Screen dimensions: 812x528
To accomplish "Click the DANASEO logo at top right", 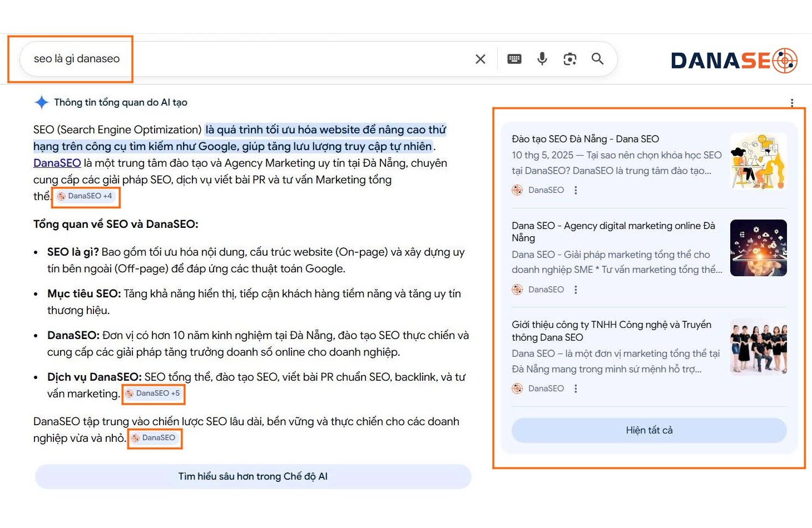I will coord(734,61).
